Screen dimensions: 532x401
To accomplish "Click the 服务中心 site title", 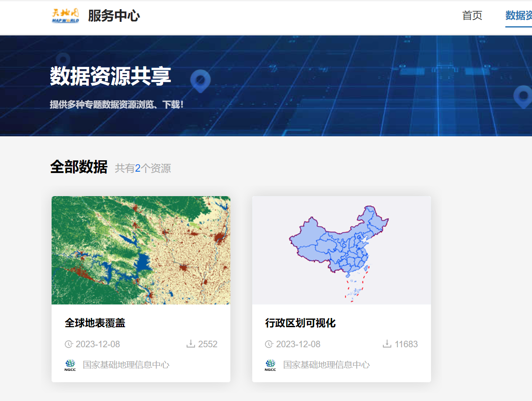I will click(114, 16).
